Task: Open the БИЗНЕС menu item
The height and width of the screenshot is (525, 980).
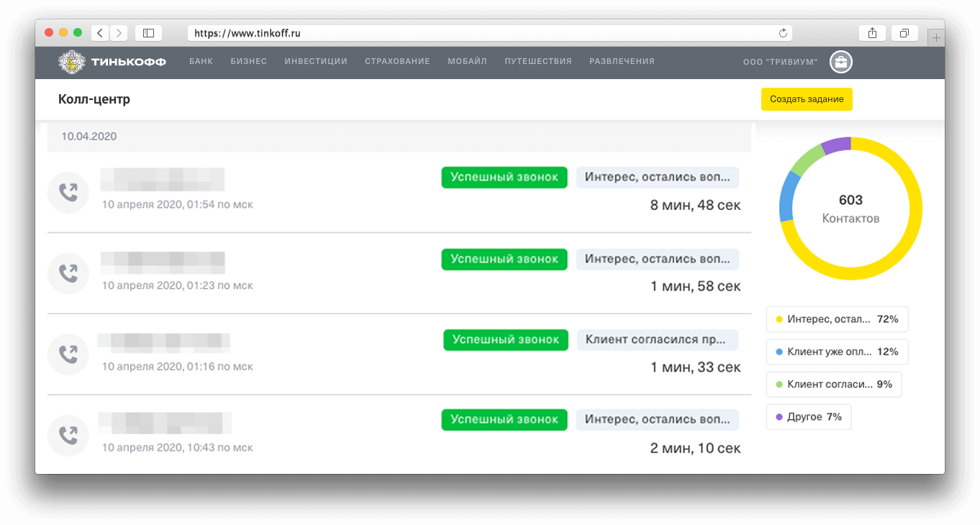Action: point(249,62)
